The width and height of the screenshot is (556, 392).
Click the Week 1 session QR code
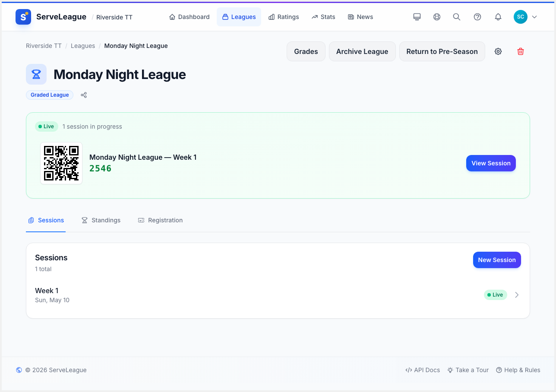click(x=61, y=163)
